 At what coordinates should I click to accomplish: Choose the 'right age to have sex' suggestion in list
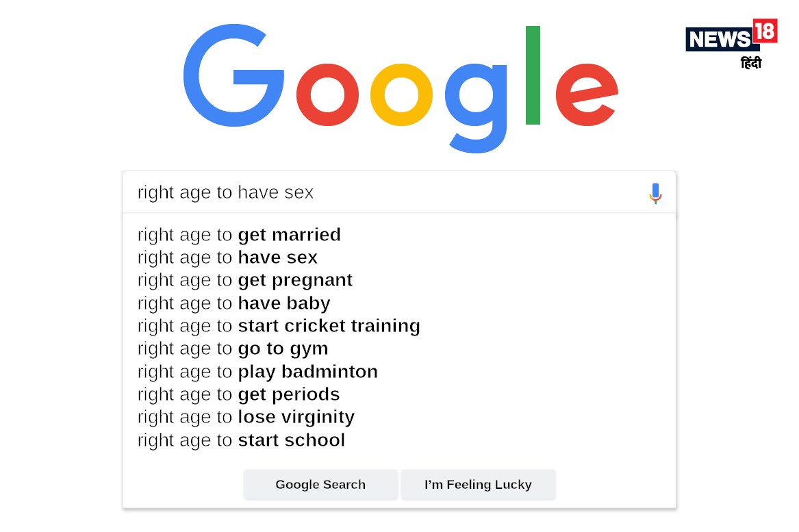(227, 257)
